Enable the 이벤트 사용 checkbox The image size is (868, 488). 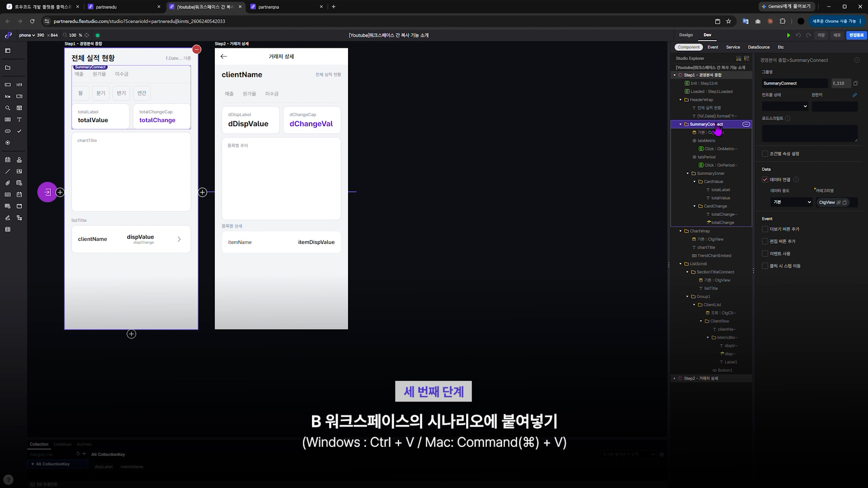point(765,253)
